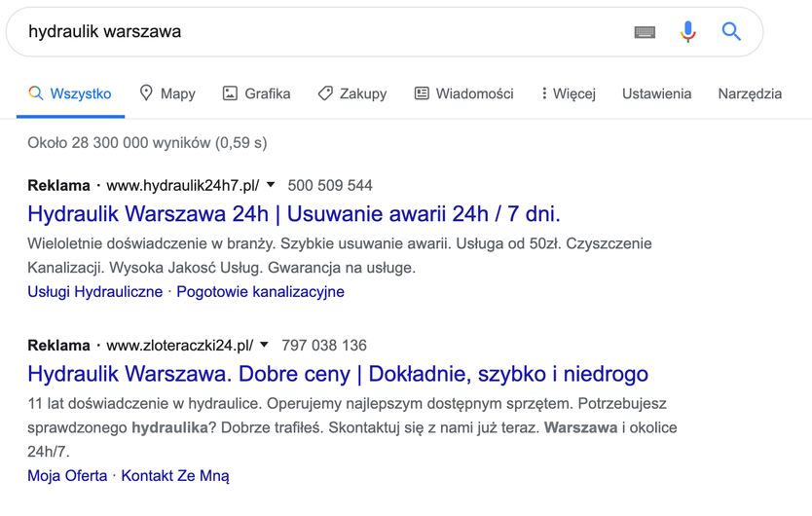Image resolution: width=812 pixels, height=516 pixels.
Task: Expand dropdown arrow next to zloteraczki24.pl
Action: (264, 345)
